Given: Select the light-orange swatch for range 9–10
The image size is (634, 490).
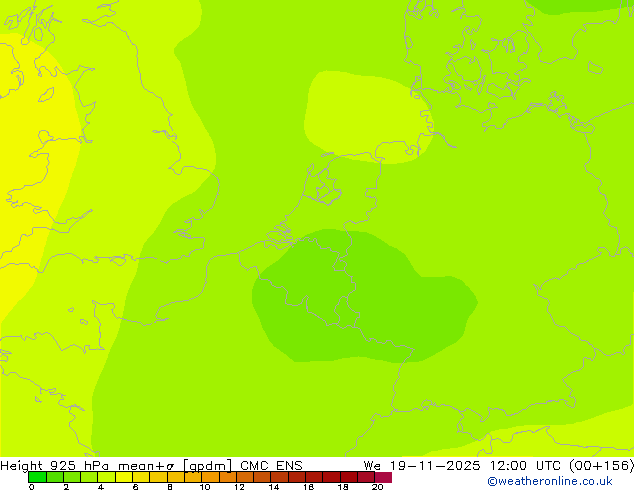Looking at the screenshot, I should (x=193, y=477).
